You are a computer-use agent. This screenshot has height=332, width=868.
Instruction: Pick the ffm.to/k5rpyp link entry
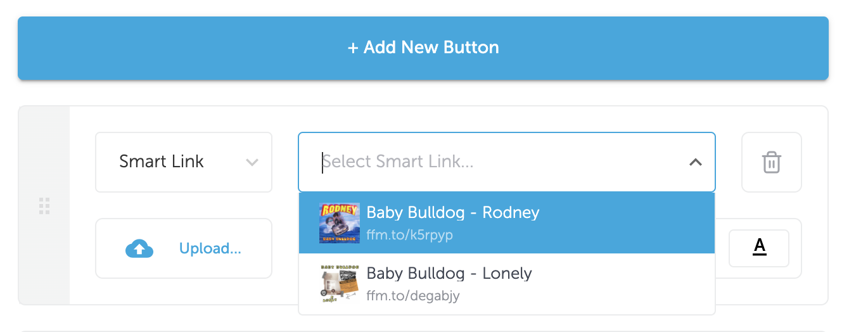point(410,235)
